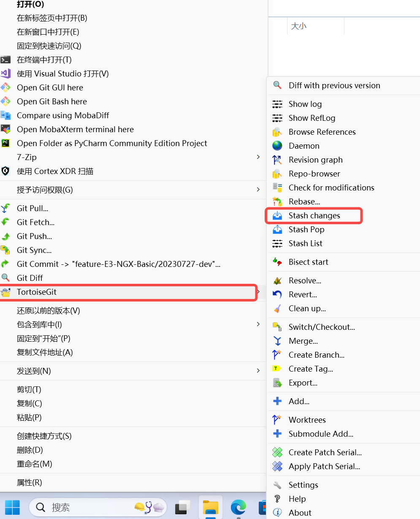420x519 pixels.
Task: Expand the 包含到库中(I) submenu arrow
Action: point(258,324)
